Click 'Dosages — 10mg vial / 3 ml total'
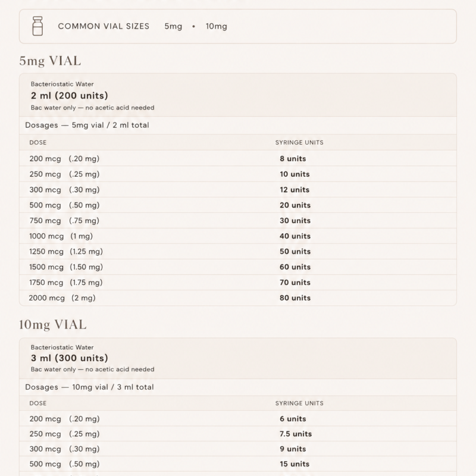The width and height of the screenshot is (476, 476). pyautogui.click(x=90, y=387)
